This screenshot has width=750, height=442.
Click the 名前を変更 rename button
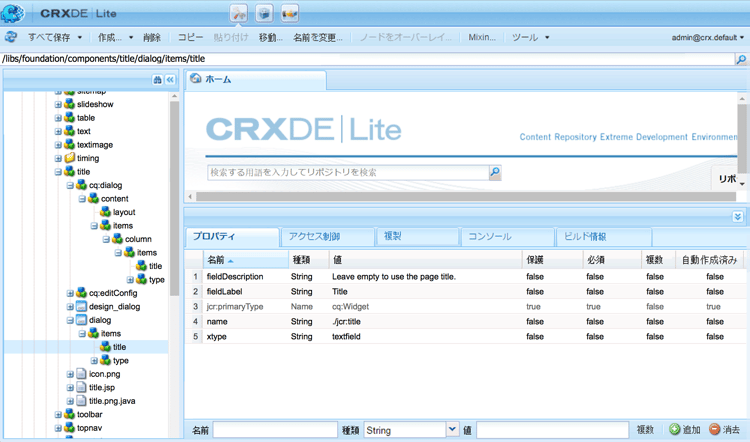coord(318,37)
